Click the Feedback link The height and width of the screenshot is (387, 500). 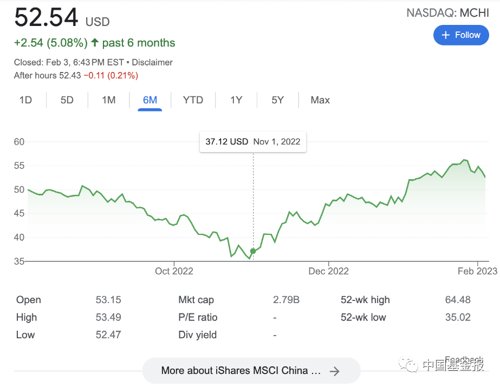(x=464, y=360)
